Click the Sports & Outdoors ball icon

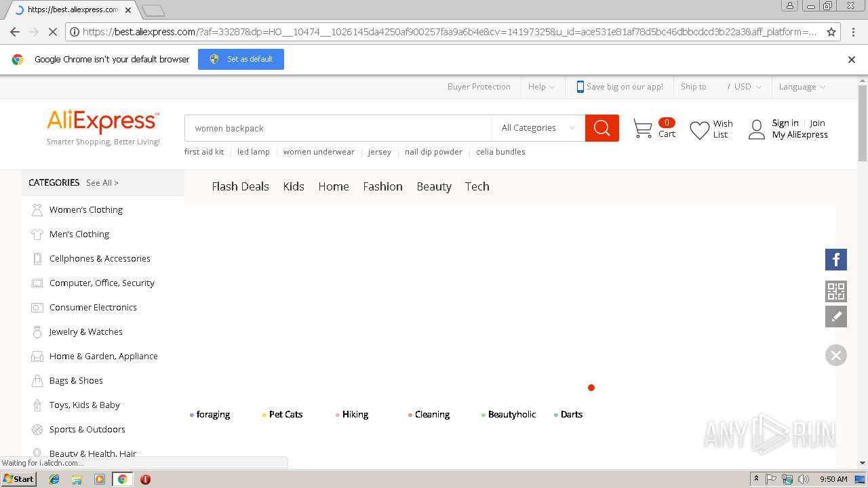click(x=37, y=430)
